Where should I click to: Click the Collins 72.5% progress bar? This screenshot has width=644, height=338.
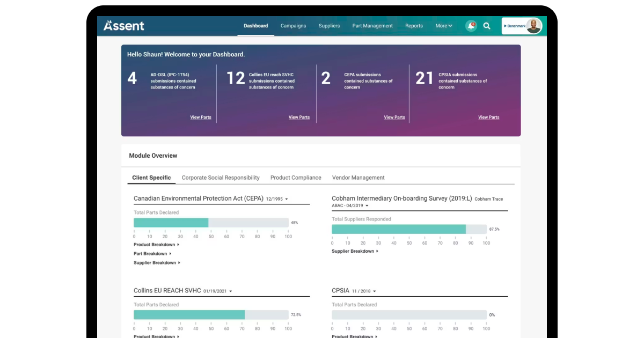point(211,315)
